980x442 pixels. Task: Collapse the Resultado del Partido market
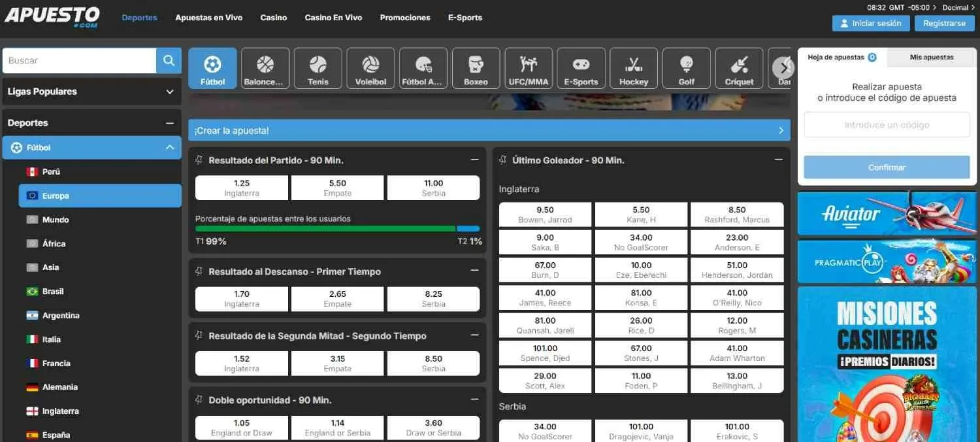[475, 159]
